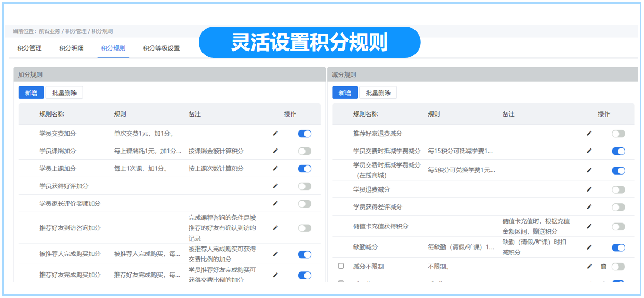This screenshot has height=298, width=644.
Task: Edit the 储值卡充值获得积分 rule
Action: [x=589, y=226]
